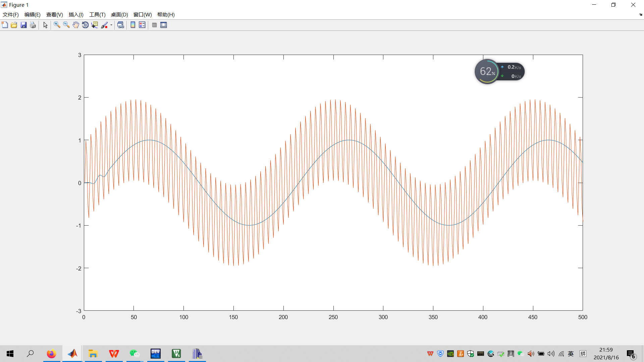644x362 pixels.
Task: Open the green W5 app in taskbar
Action: pos(176,354)
